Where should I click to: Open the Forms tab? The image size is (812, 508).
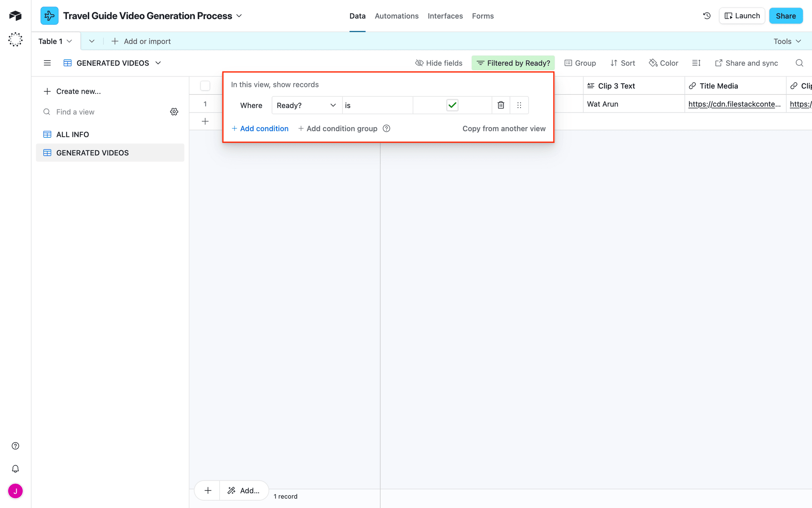pos(483,15)
